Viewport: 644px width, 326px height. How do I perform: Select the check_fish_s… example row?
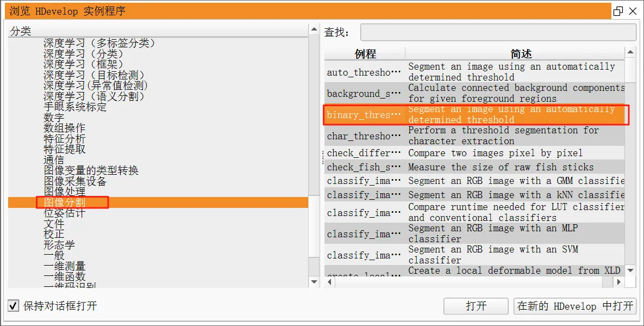click(x=474, y=167)
